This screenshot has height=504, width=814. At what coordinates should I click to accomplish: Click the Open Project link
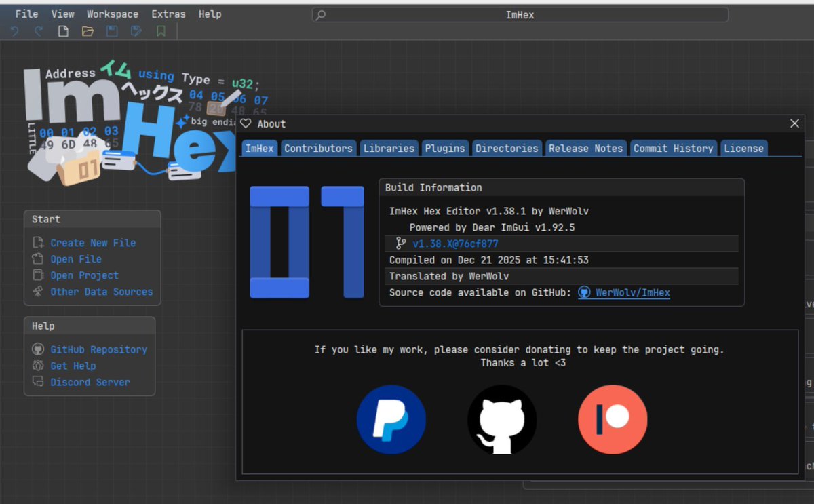click(84, 275)
